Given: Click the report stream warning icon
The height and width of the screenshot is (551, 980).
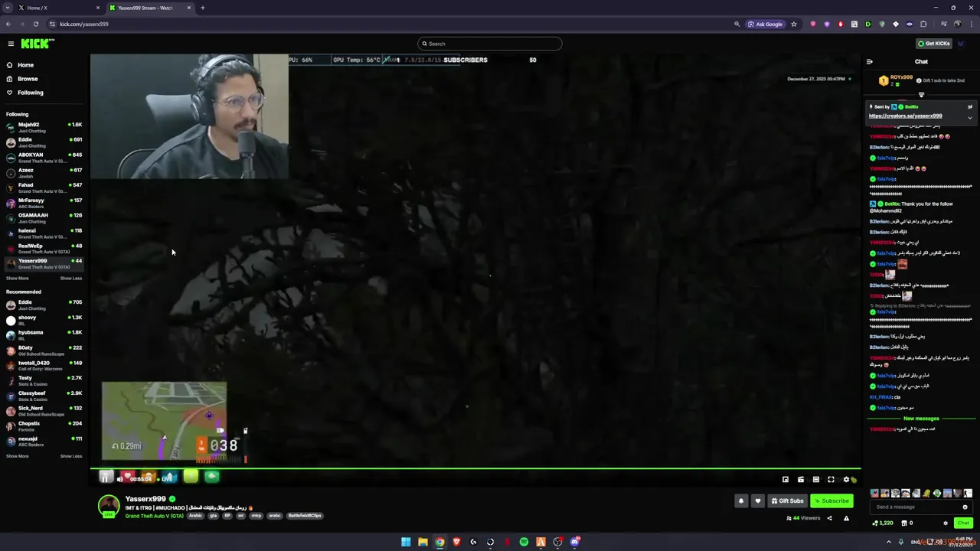Looking at the screenshot, I should click(x=846, y=518).
